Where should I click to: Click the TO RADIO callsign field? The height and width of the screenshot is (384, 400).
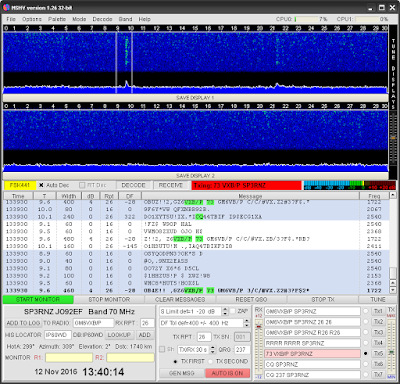[93, 323]
